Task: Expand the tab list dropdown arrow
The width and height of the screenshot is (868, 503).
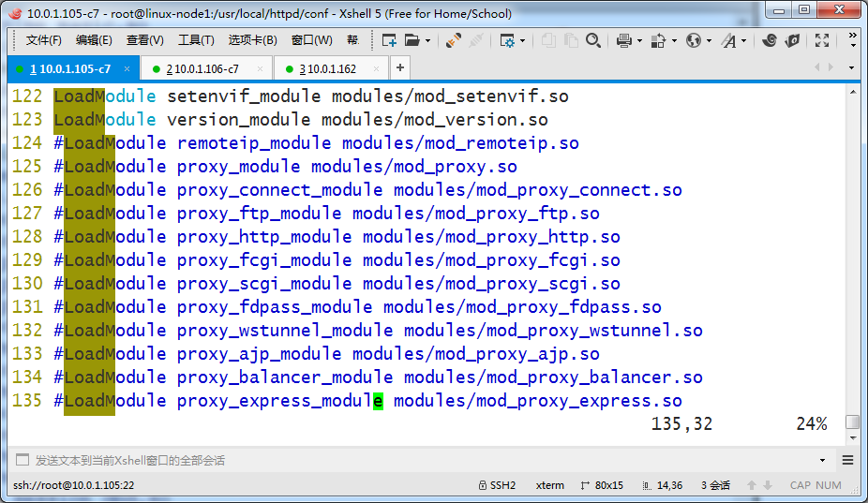Action: click(x=851, y=68)
